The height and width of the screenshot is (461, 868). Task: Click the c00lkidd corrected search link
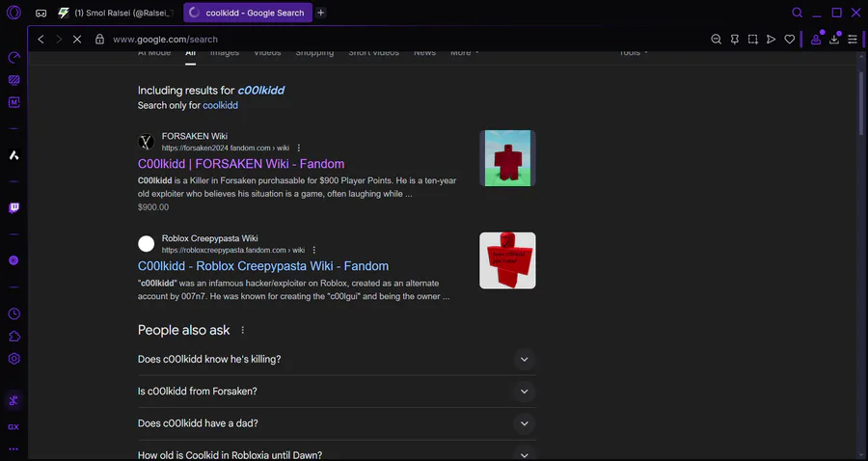tap(260, 91)
